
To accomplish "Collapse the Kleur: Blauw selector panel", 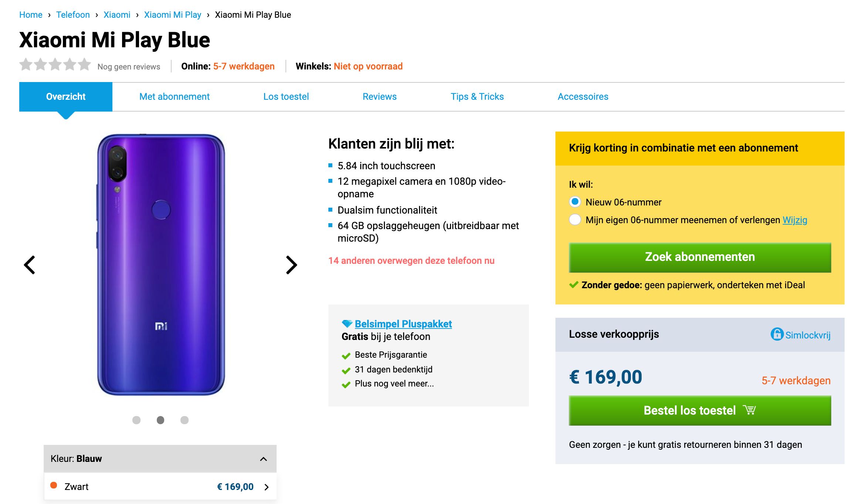I will [x=263, y=459].
